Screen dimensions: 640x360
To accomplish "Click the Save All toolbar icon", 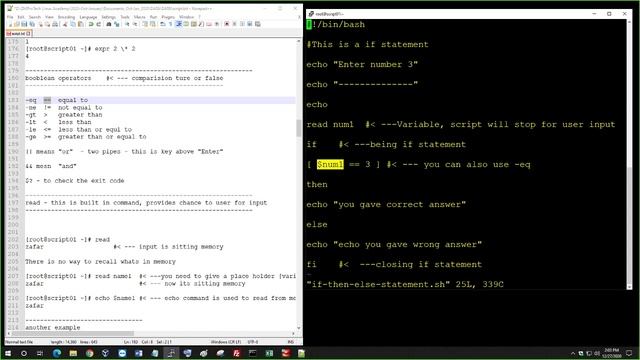I will (32, 24).
